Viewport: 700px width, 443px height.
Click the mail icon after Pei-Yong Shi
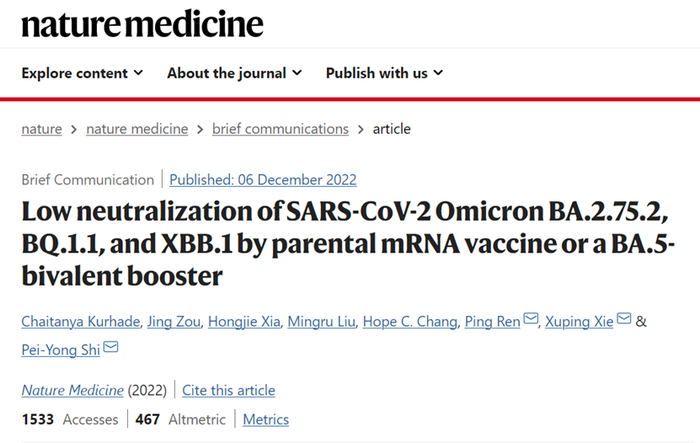click(111, 347)
